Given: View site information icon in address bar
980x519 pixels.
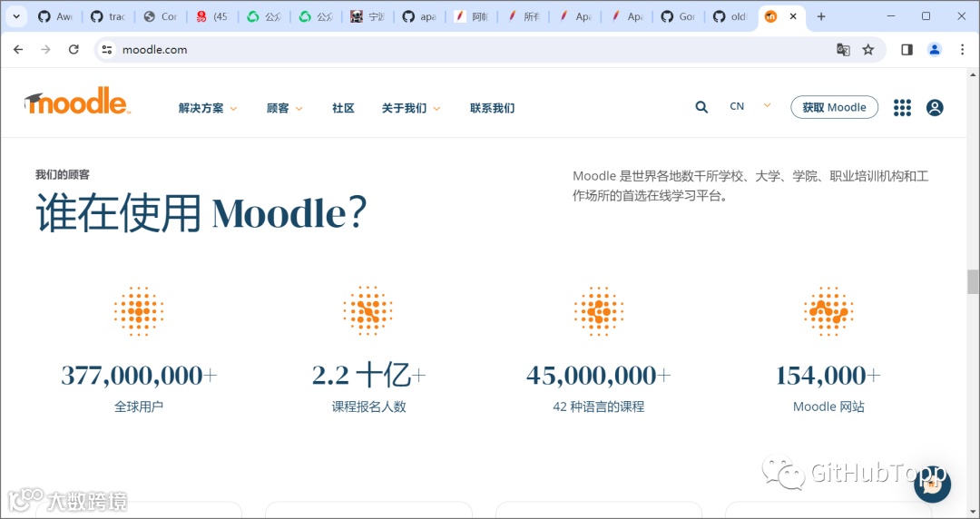Looking at the screenshot, I should (x=107, y=49).
